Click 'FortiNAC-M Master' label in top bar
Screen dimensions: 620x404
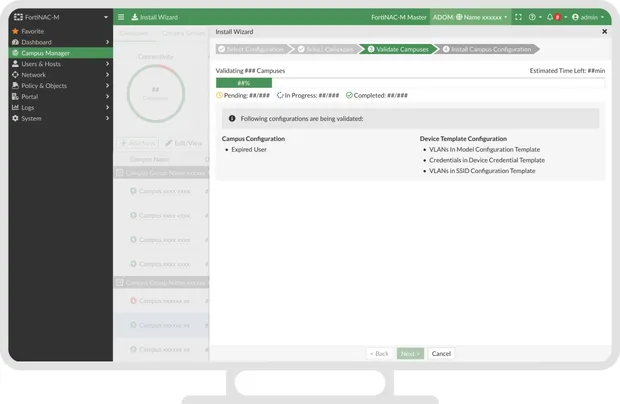pos(399,17)
